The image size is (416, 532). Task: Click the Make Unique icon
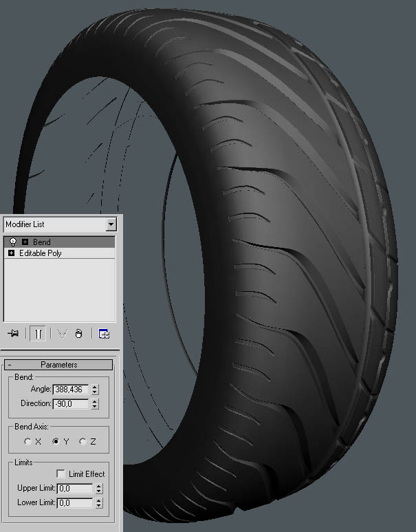pos(63,334)
